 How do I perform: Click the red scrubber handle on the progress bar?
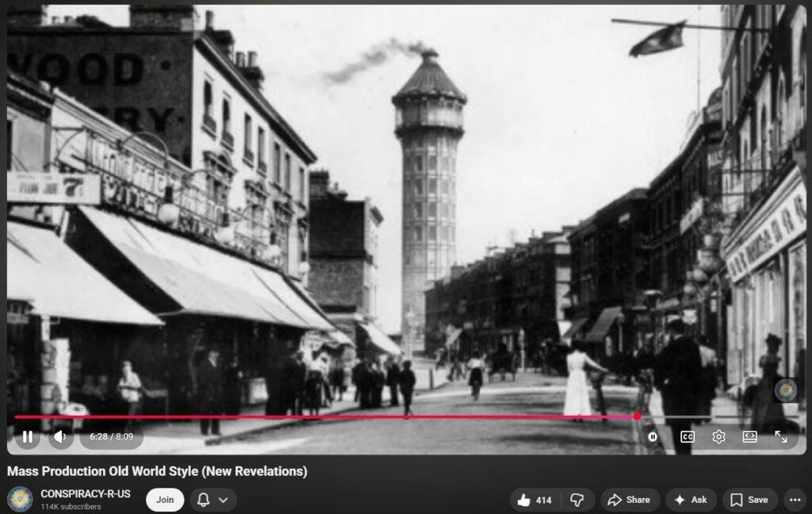tap(636, 416)
